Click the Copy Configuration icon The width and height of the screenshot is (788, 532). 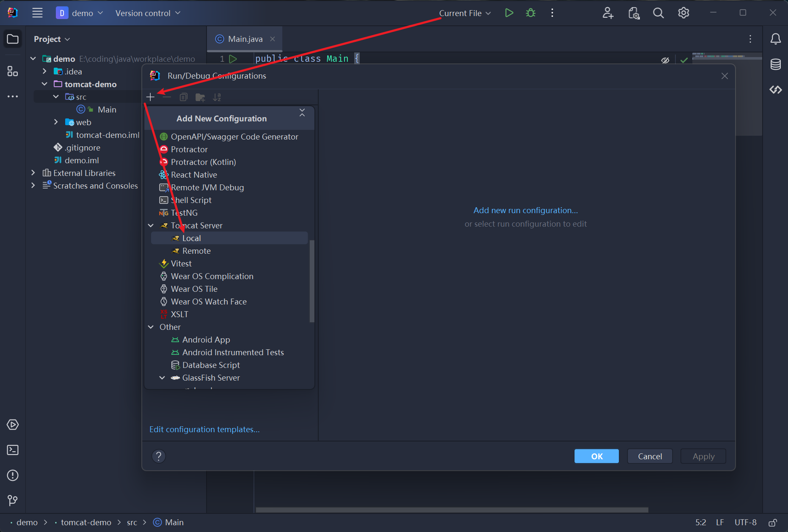(183, 97)
